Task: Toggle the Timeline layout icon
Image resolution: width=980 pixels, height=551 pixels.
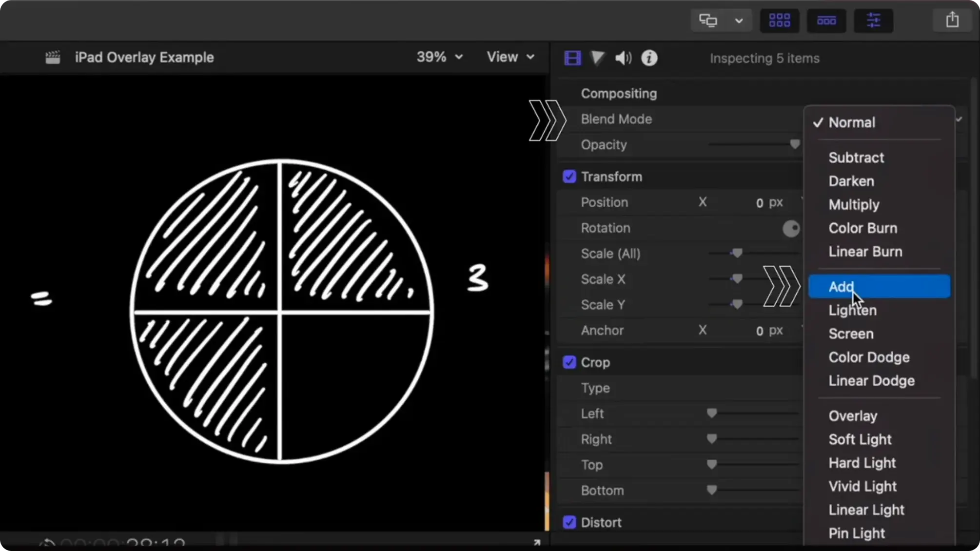Action: click(826, 20)
